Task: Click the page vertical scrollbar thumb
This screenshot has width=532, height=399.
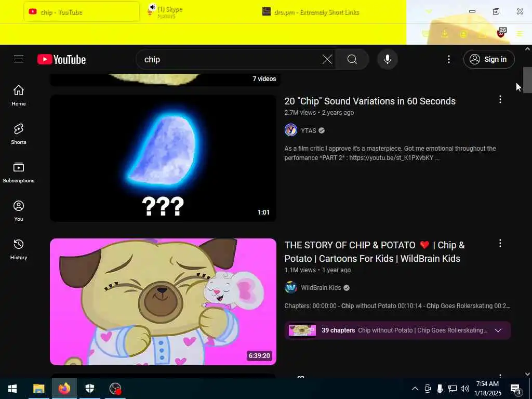Action: click(x=527, y=80)
